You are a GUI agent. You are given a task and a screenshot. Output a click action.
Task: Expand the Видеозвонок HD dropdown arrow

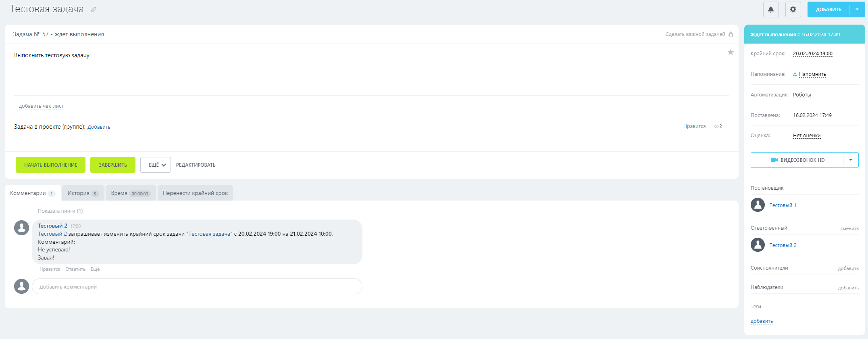point(850,160)
